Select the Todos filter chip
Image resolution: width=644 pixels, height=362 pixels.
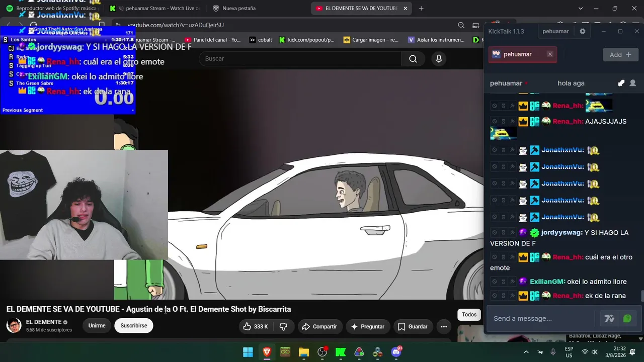click(x=469, y=315)
